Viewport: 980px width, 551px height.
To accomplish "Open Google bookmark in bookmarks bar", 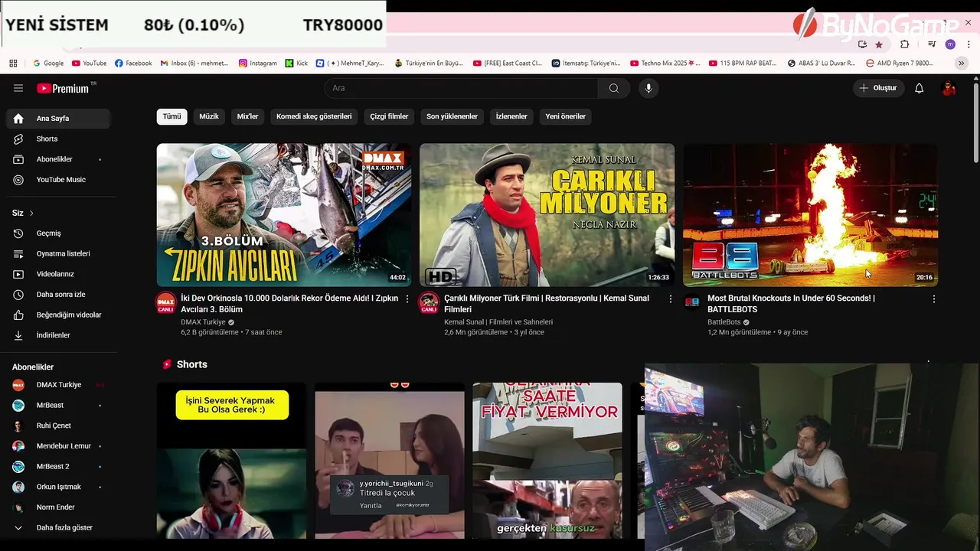I will [48, 64].
